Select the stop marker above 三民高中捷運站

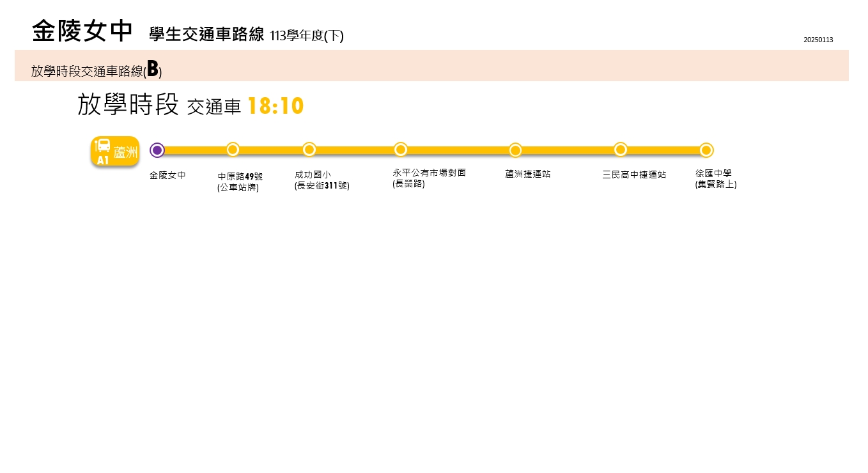click(x=621, y=149)
